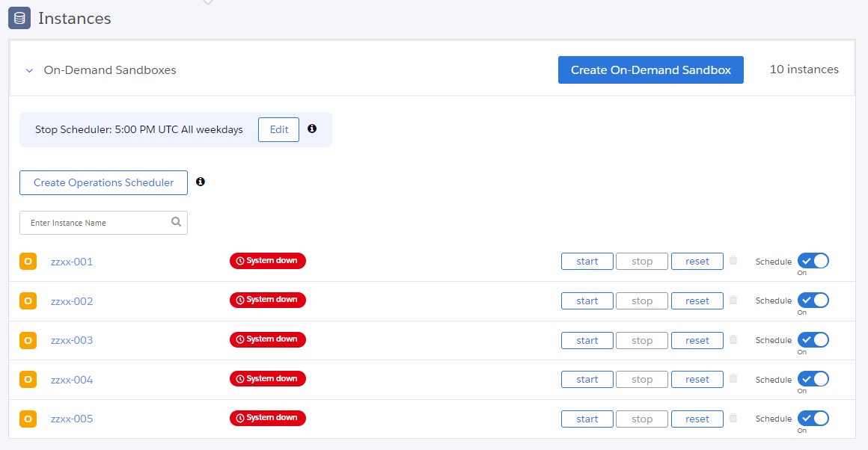Click the search magnifier icon

pyautogui.click(x=176, y=222)
